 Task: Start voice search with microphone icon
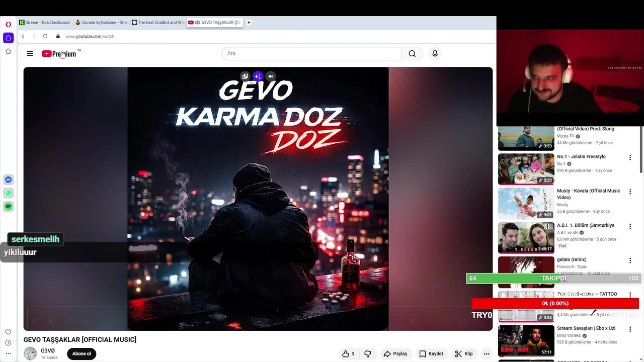click(x=435, y=54)
